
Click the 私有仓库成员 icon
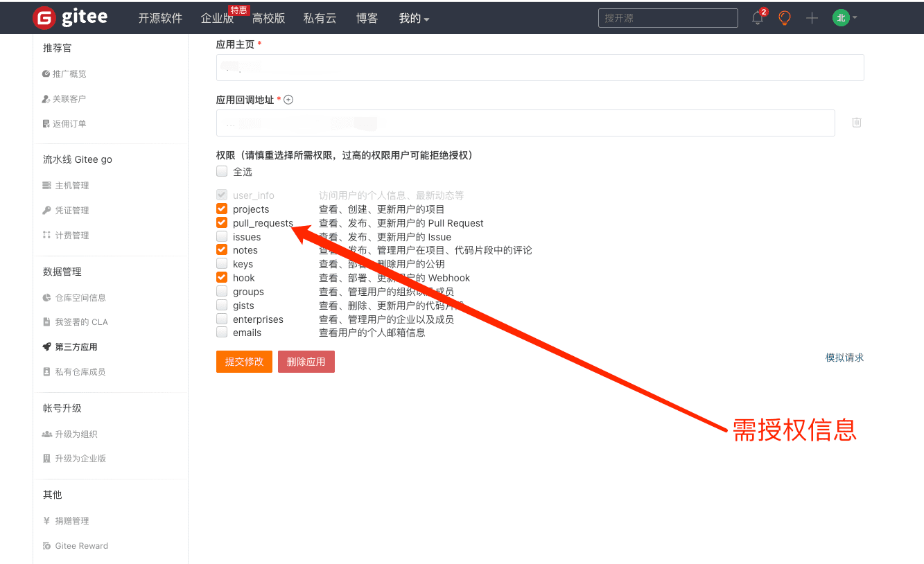[46, 372]
